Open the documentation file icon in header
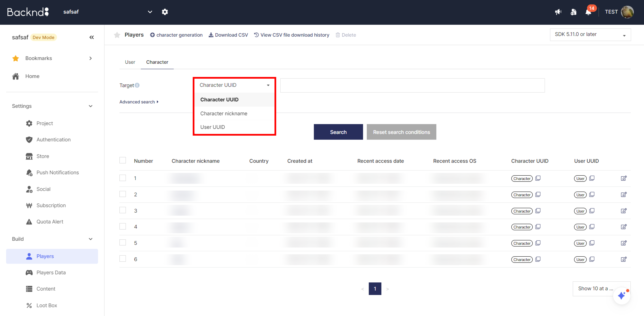644x316 pixels. tap(574, 12)
